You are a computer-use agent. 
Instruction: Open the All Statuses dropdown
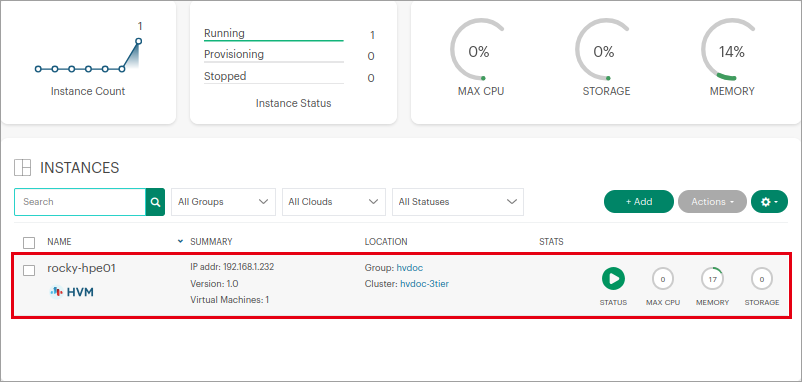[x=458, y=202]
